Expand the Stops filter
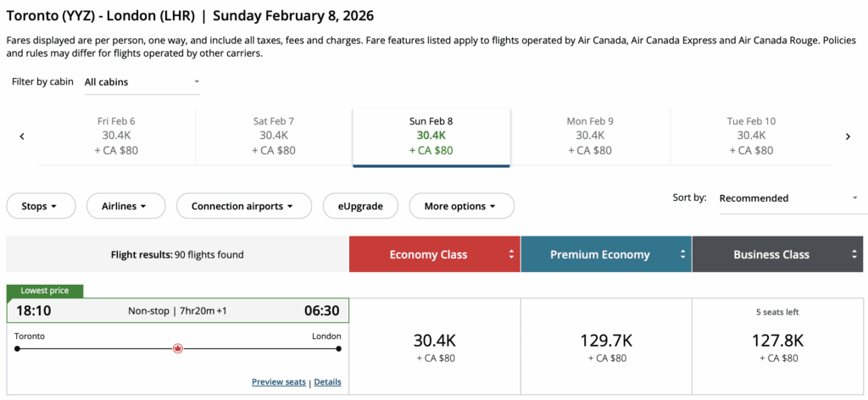This screenshot has width=868, height=400. [41, 206]
